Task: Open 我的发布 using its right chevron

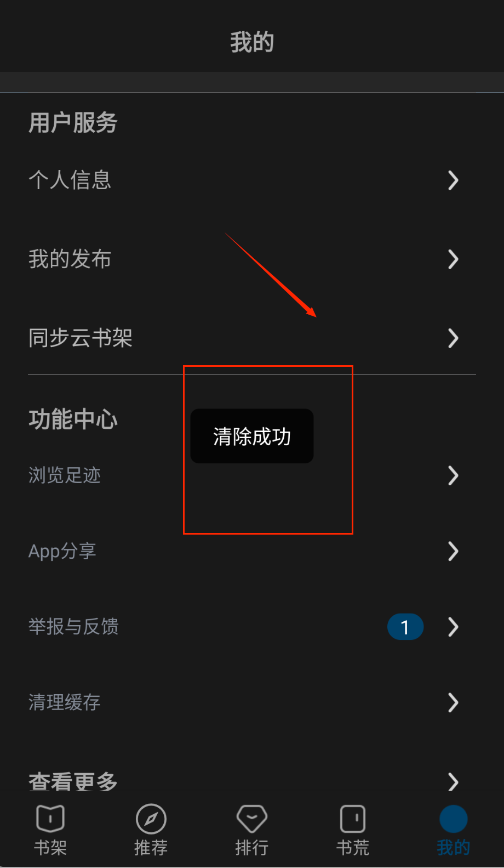Action: point(453,259)
